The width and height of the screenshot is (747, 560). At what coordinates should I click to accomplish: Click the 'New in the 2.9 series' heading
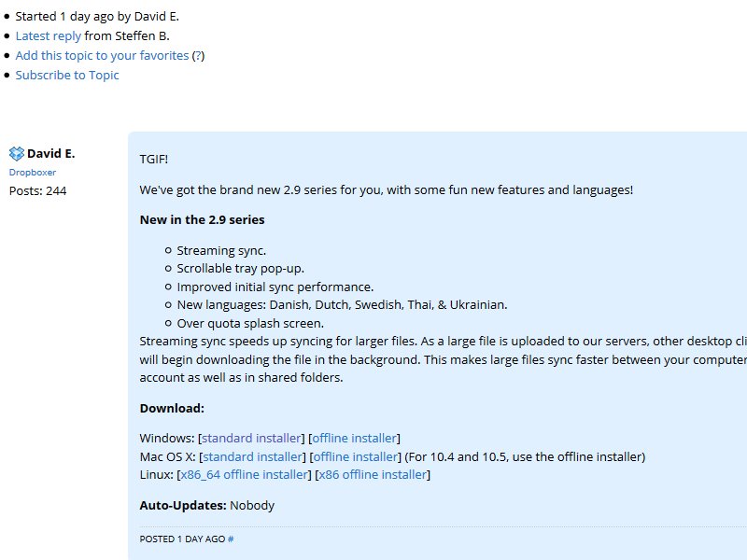[202, 220]
